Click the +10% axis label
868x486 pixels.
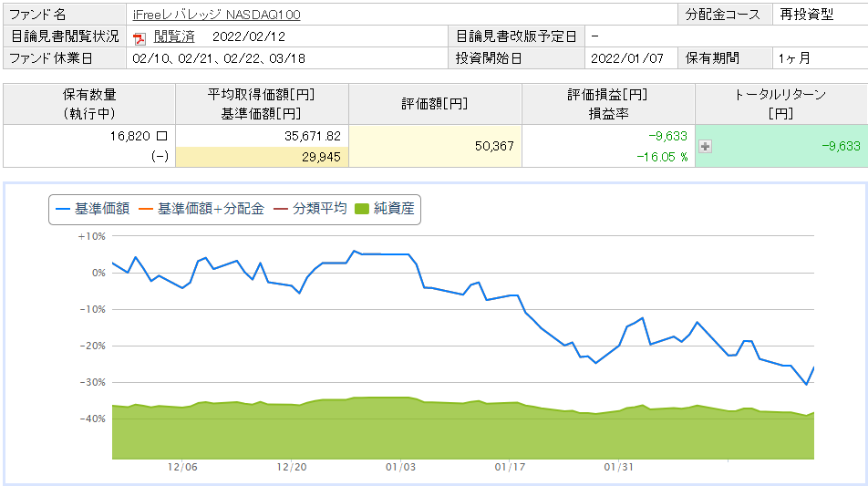92,236
